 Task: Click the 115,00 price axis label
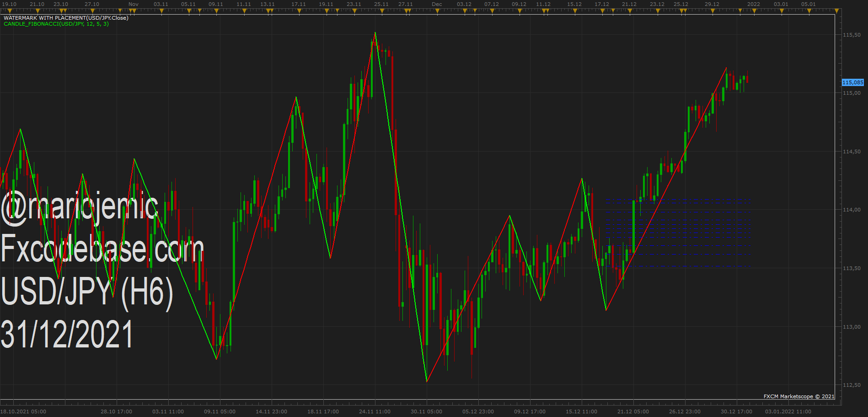pos(852,93)
